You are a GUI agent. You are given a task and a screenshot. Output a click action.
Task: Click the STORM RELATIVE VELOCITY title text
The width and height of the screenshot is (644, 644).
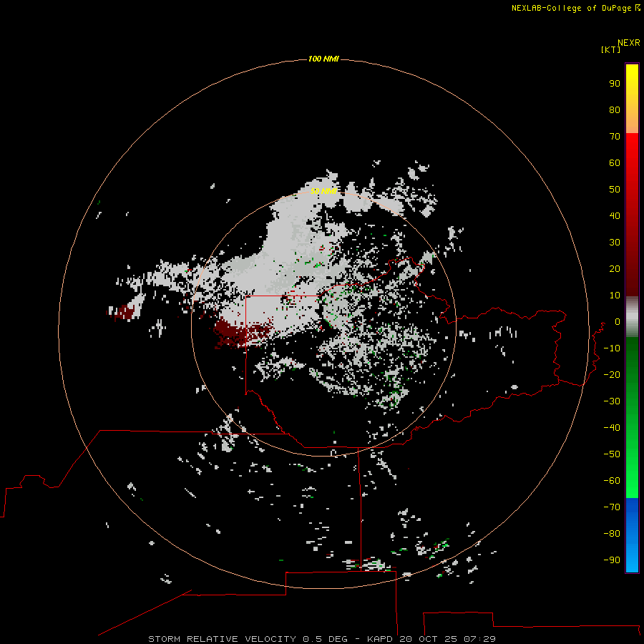(222, 639)
